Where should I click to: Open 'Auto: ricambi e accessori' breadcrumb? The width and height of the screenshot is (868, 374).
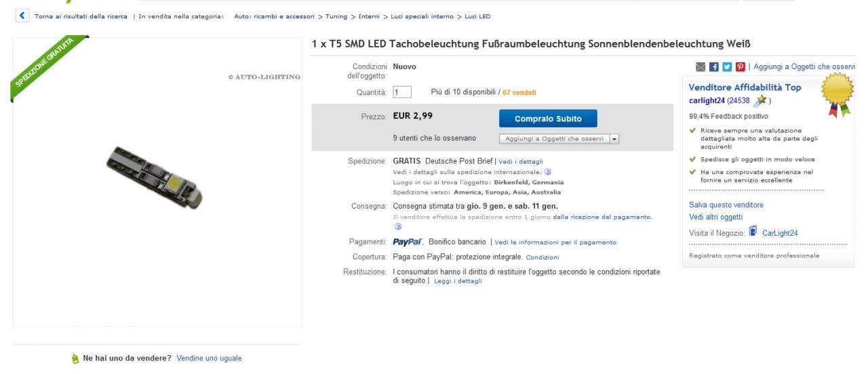pos(274,16)
